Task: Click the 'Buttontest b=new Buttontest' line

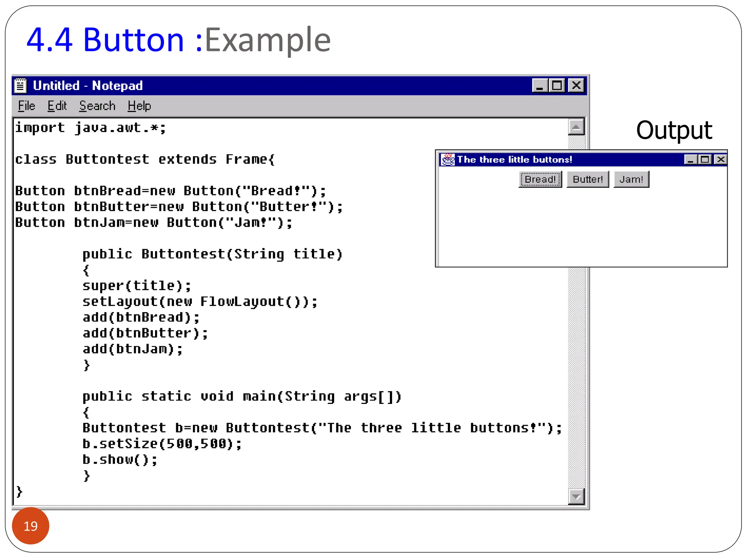Action: click(x=322, y=428)
